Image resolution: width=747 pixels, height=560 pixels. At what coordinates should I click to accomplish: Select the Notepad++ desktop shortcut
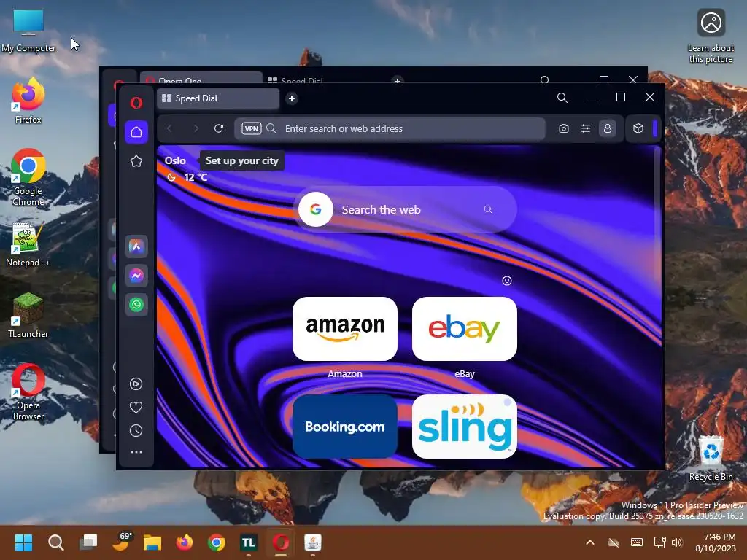(x=28, y=244)
